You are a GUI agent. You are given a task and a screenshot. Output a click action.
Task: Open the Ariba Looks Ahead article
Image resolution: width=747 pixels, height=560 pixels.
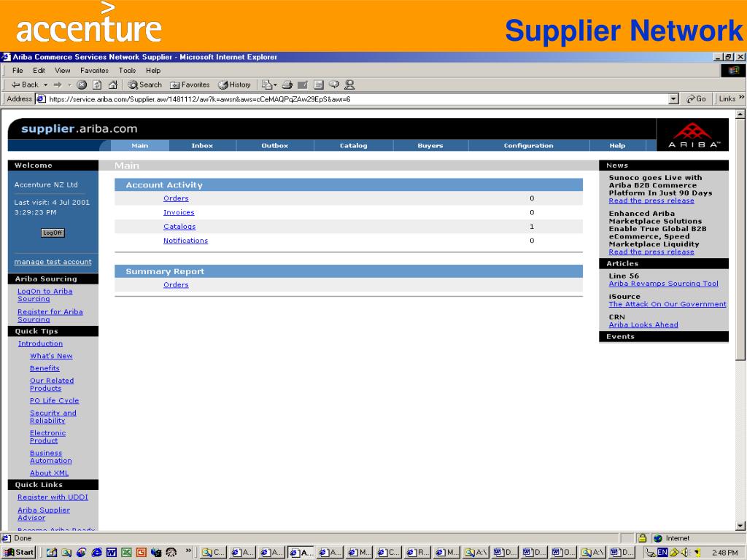[643, 324]
